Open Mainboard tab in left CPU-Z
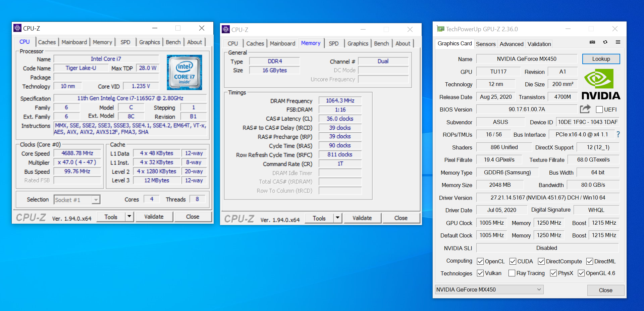Viewport: 644px width, 311px height. (x=74, y=42)
